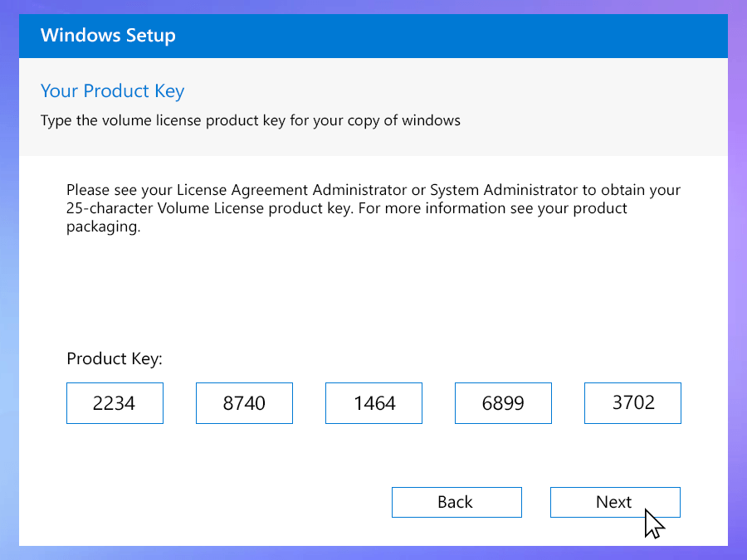Click the "Product Key:" label
The width and height of the screenshot is (747, 560).
(x=115, y=359)
